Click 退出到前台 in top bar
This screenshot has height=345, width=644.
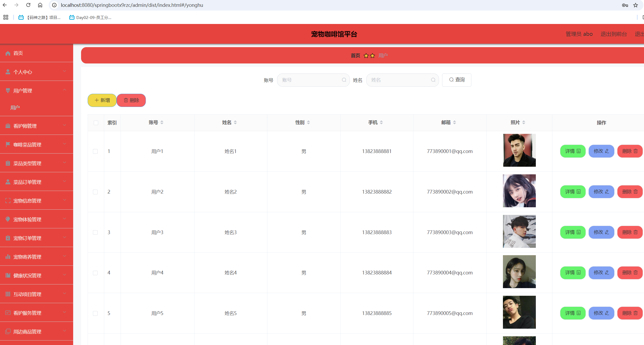click(x=614, y=34)
